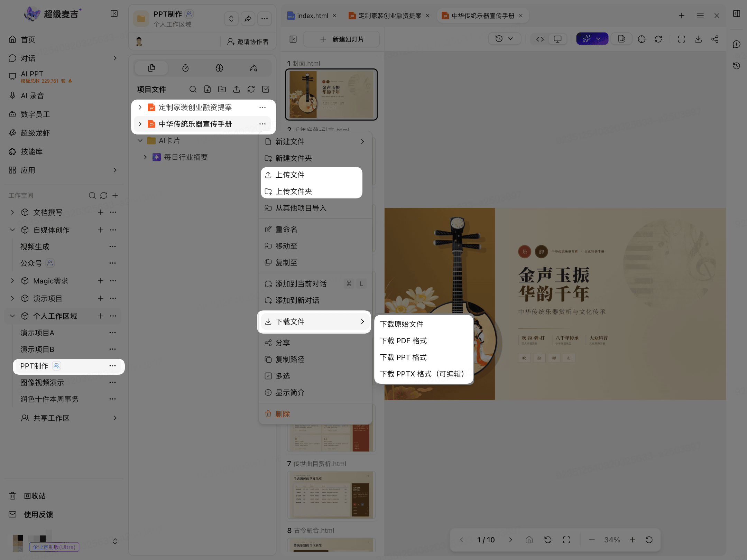The width and height of the screenshot is (747, 560).
Task: Switch to 定制家装创业融资提案 tab
Action: tap(389, 16)
